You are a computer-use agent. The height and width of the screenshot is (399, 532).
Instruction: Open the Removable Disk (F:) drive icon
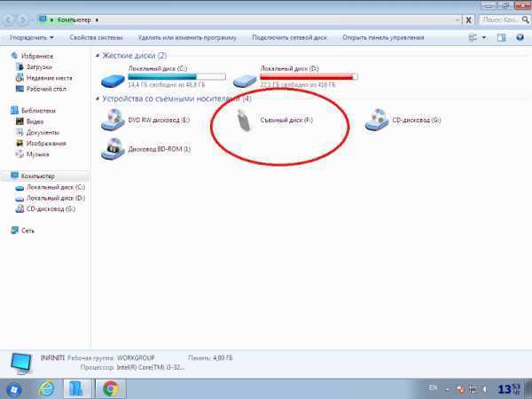tap(244, 120)
